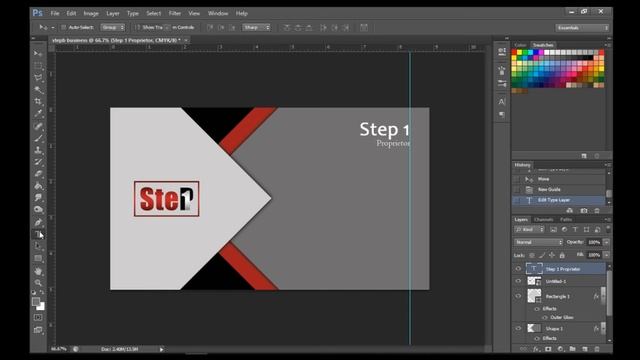Delete the selected layer

(x=597, y=349)
